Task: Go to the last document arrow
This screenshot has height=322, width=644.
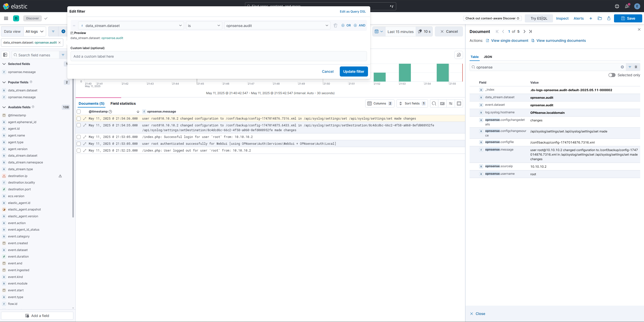Action: (x=530, y=31)
